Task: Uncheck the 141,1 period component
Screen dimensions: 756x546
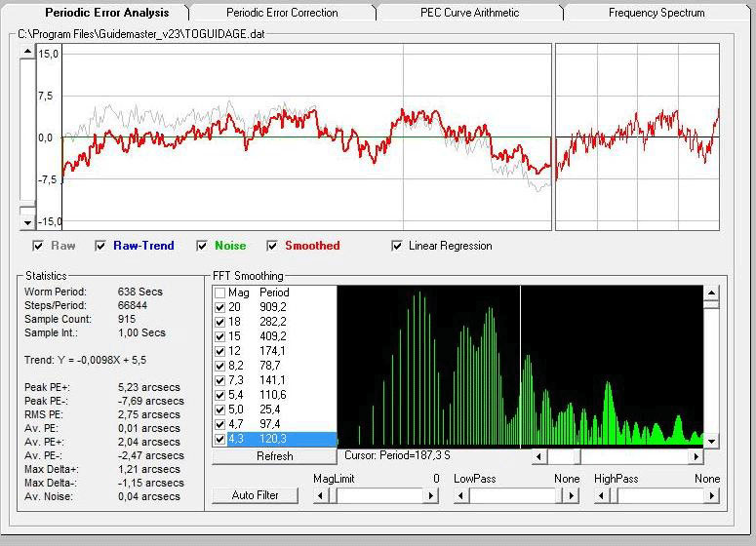Action: pyautogui.click(x=219, y=380)
